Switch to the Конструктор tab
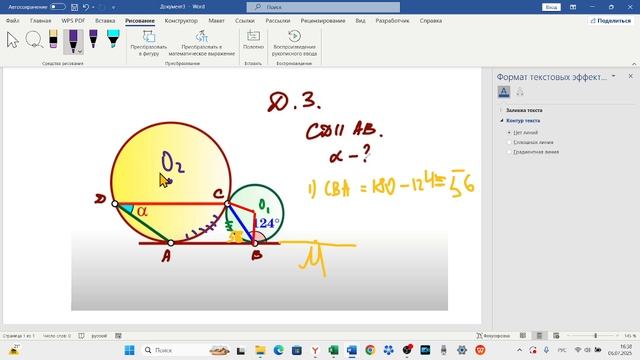The height and width of the screenshot is (360, 640). click(181, 20)
